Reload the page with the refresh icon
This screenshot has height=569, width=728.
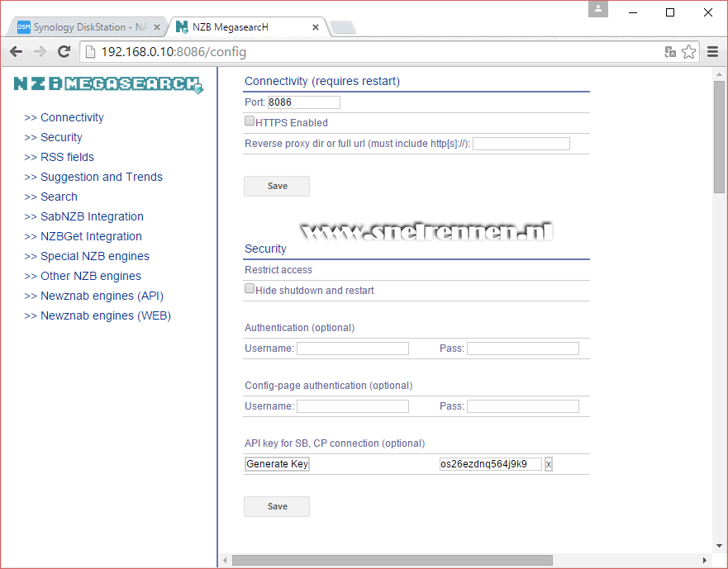pos(64,51)
